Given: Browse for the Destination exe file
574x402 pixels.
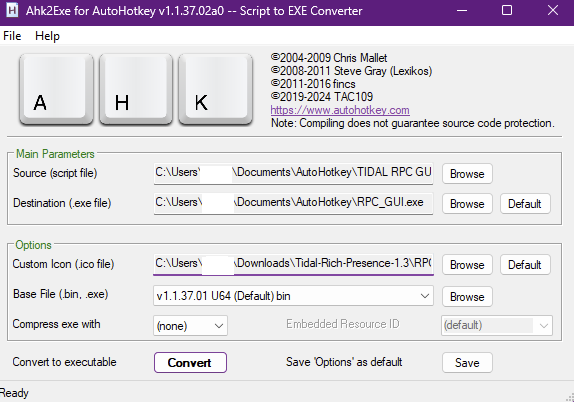Looking at the screenshot, I should pos(467,204).
